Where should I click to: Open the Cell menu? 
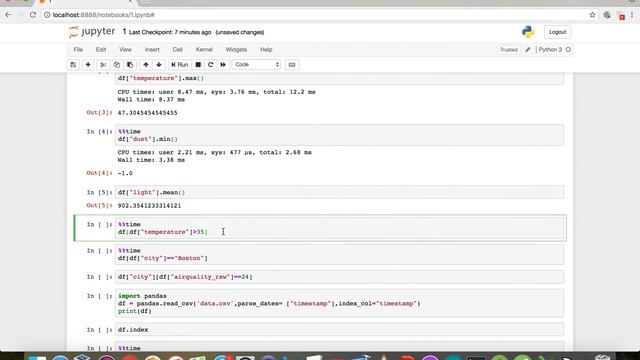177,49
